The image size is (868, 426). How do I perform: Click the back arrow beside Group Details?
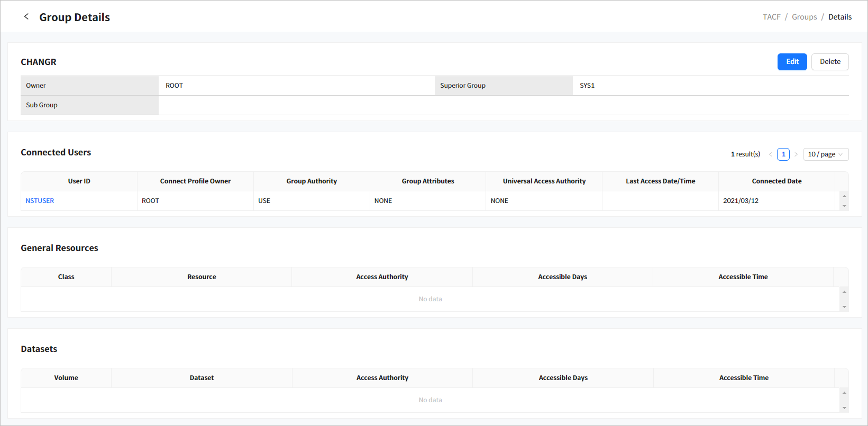coord(26,17)
